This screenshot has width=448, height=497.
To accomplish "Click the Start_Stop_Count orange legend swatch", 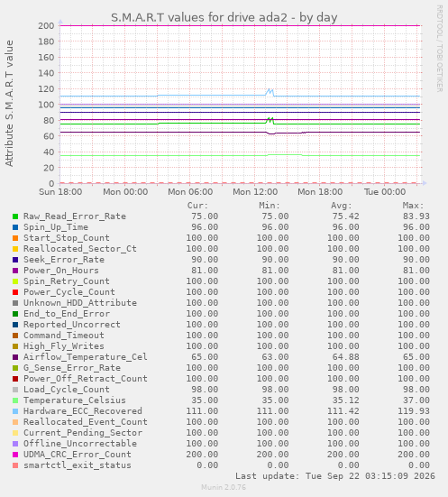I will (x=15, y=238).
